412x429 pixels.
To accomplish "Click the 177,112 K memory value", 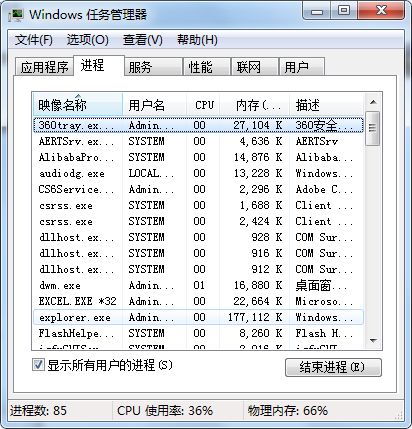I will (255, 317).
